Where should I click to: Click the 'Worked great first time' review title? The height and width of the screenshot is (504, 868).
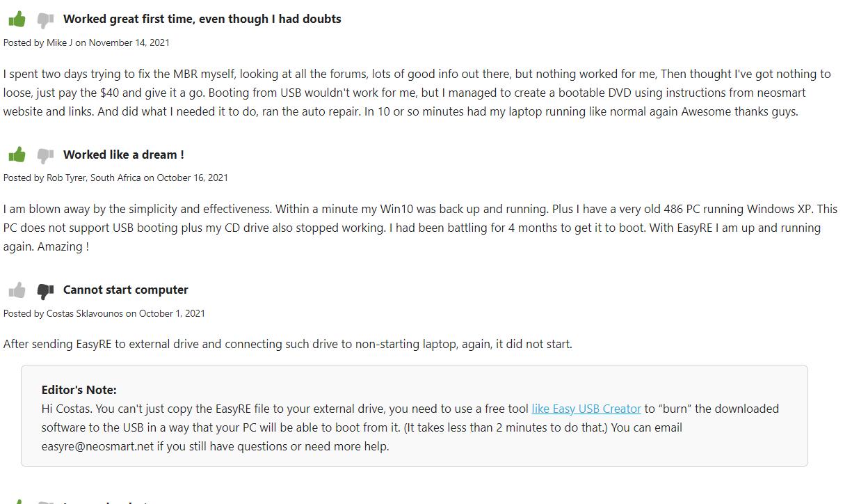[202, 19]
